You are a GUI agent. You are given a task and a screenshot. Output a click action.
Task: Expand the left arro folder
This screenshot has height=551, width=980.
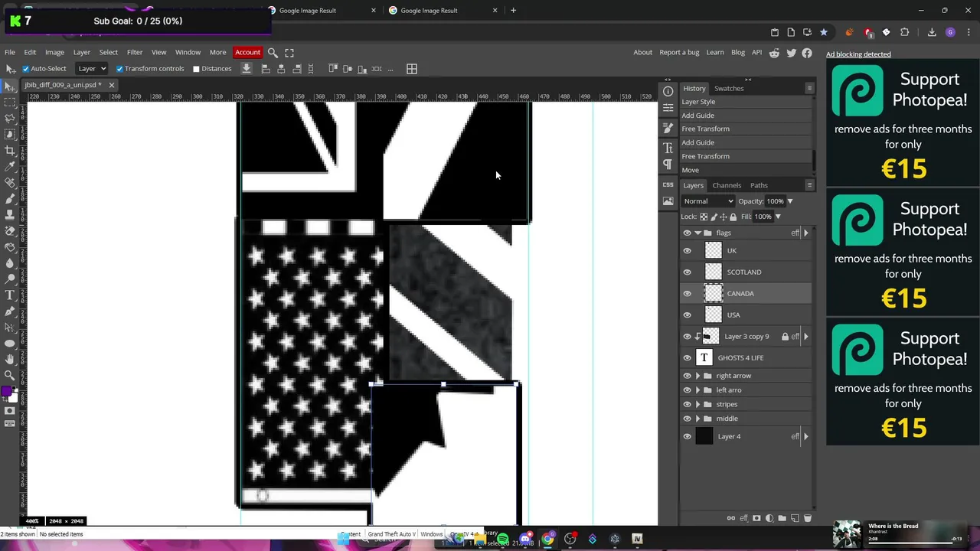(697, 390)
